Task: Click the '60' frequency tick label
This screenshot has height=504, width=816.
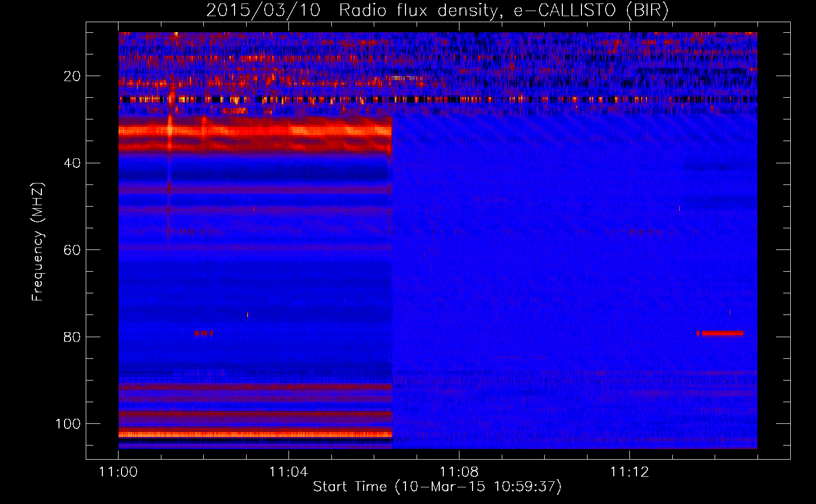Action: [72, 250]
